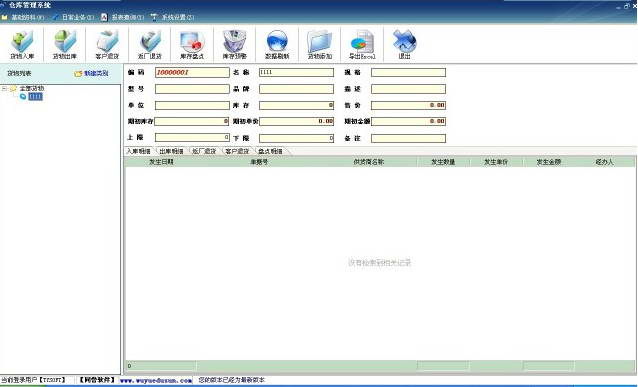This screenshot has height=387, width=638.
Task: Select the 全部货物 folder in tree
Action: [32, 88]
